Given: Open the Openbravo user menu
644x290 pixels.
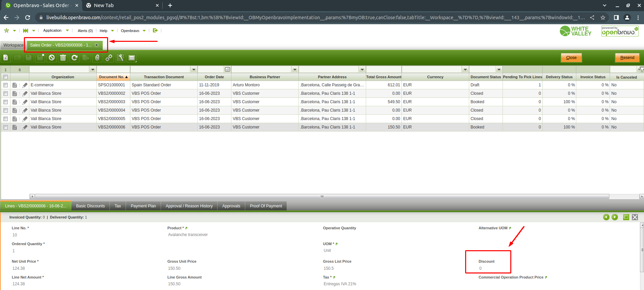Looking at the screenshot, I should tap(133, 31).
